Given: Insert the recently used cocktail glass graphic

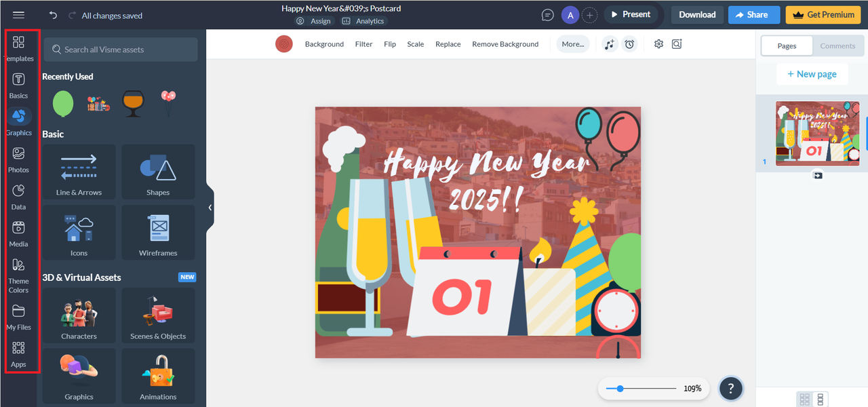Looking at the screenshot, I should pos(134,103).
